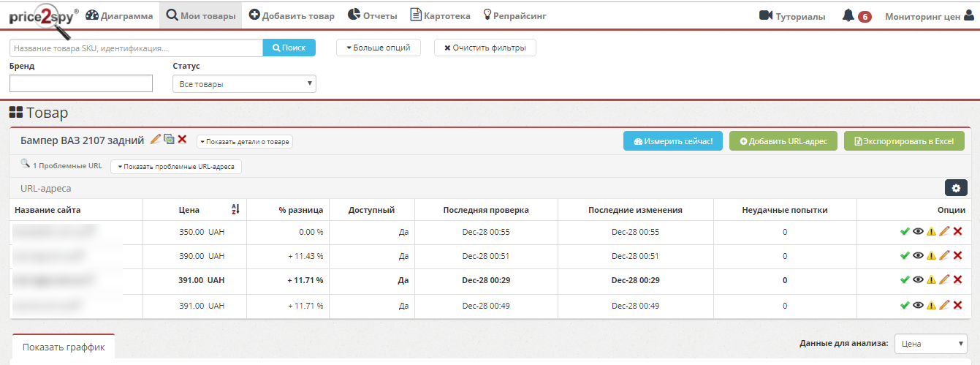Open notifications bell with 6 alerts
Viewport: 980px width, 365px height.
tap(856, 16)
